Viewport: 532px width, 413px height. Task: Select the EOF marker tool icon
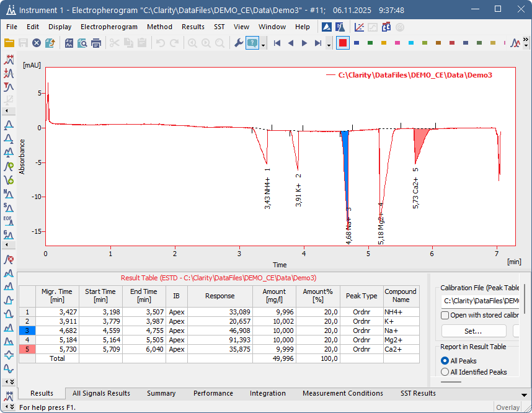point(9,220)
